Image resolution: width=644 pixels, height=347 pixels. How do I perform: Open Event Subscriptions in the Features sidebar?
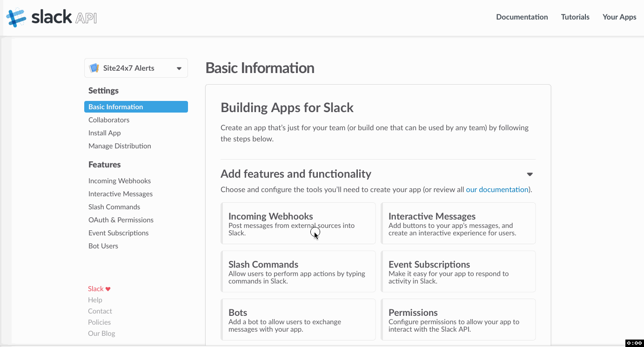[x=119, y=233]
